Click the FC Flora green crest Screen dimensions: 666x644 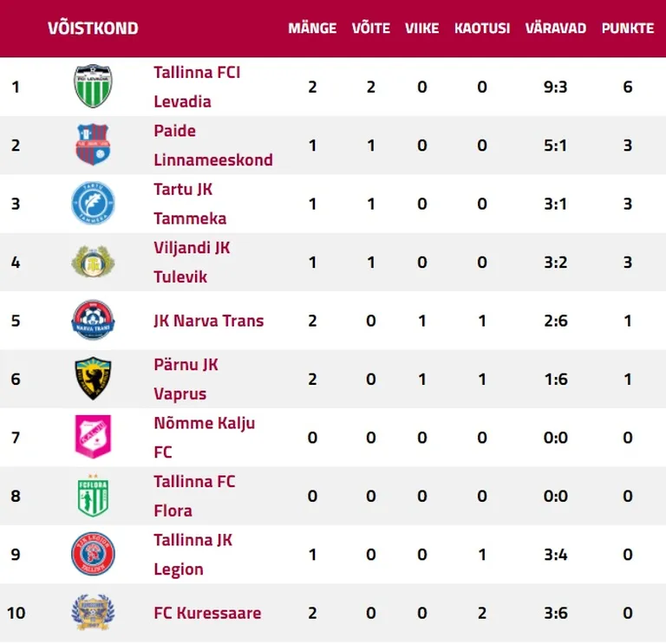coord(93,496)
